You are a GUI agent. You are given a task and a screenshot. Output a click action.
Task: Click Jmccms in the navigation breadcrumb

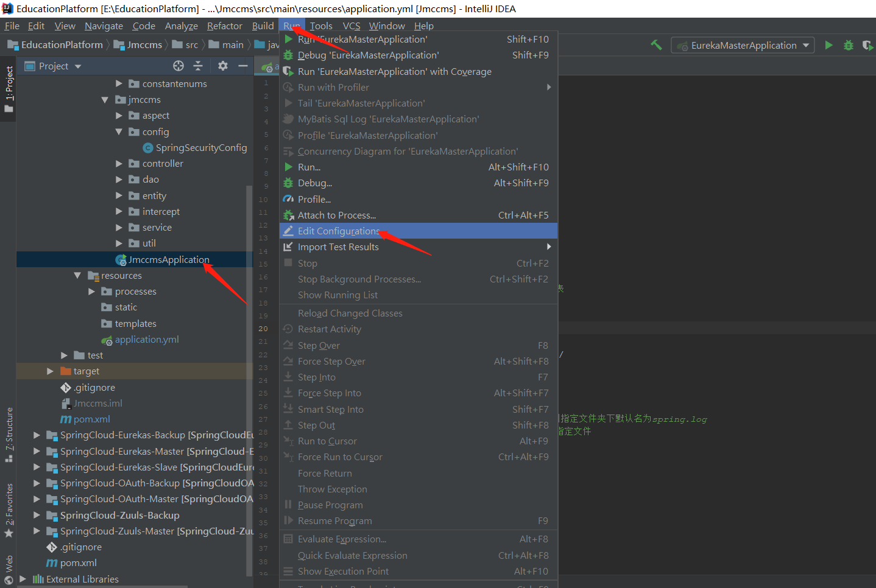pos(138,44)
